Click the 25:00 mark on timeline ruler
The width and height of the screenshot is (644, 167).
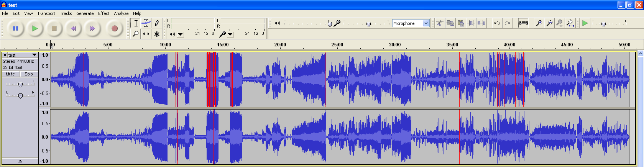pyautogui.click(x=337, y=45)
